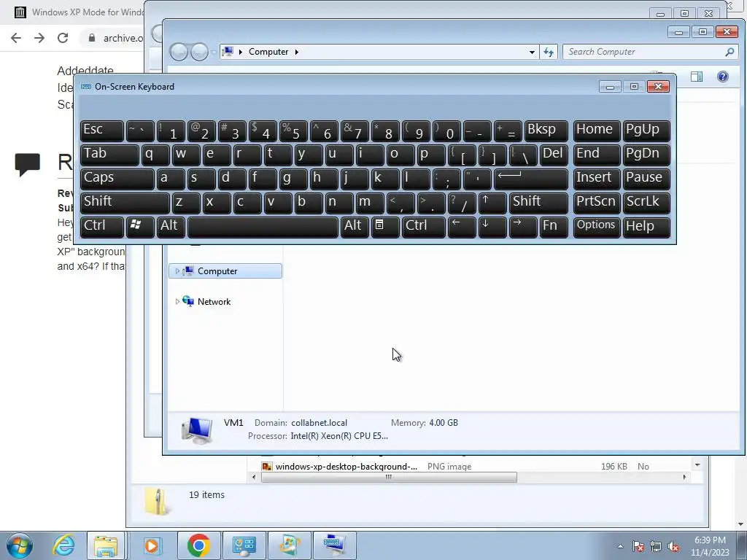
Task: Click the PgDn key
Action: [x=646, y=155]
